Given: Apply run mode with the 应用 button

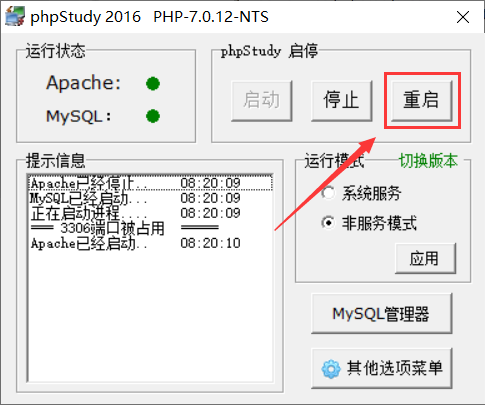Looking at the screenshot, I should 425,258.
